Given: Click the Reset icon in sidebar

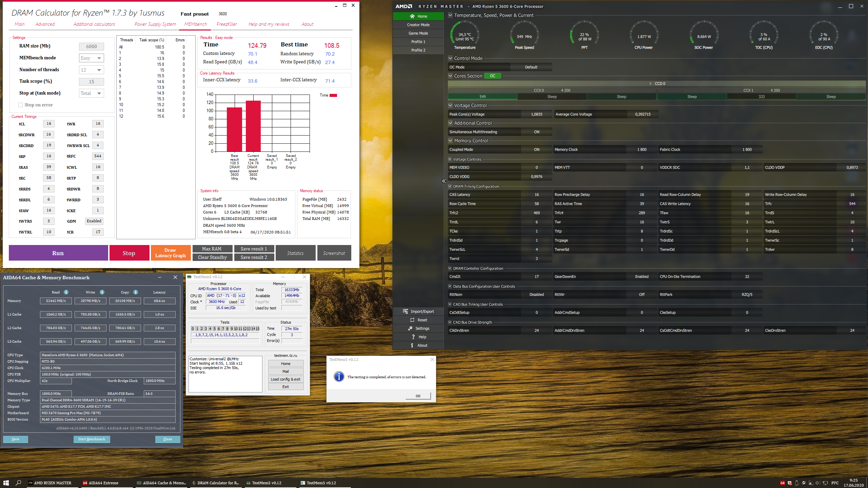Looking at the screenshot, I should pyautogui.click(x=412, y=320).
